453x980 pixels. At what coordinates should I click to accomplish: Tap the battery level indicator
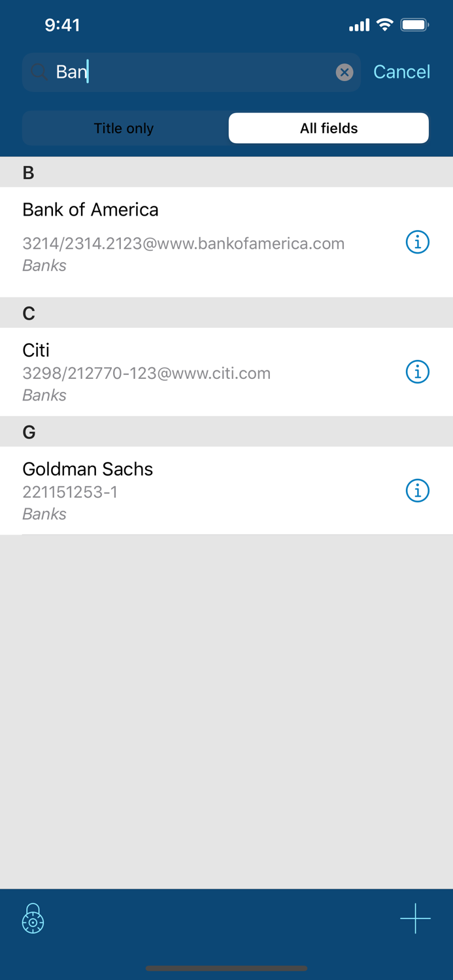tap(415, 25)
